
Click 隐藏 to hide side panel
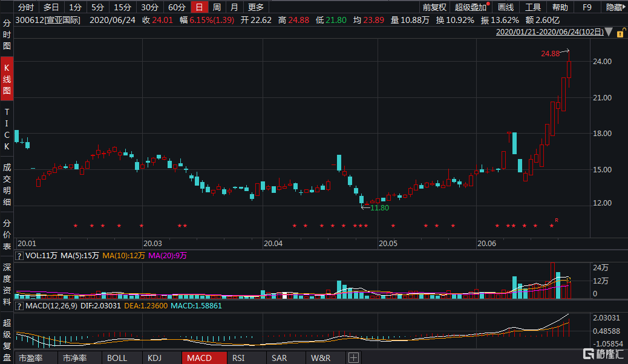(x=615, y=7)
